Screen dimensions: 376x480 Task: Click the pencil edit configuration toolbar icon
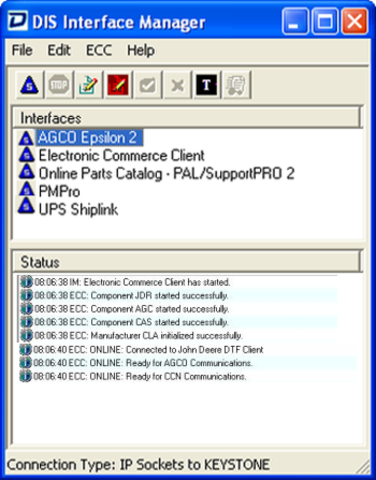88,85
